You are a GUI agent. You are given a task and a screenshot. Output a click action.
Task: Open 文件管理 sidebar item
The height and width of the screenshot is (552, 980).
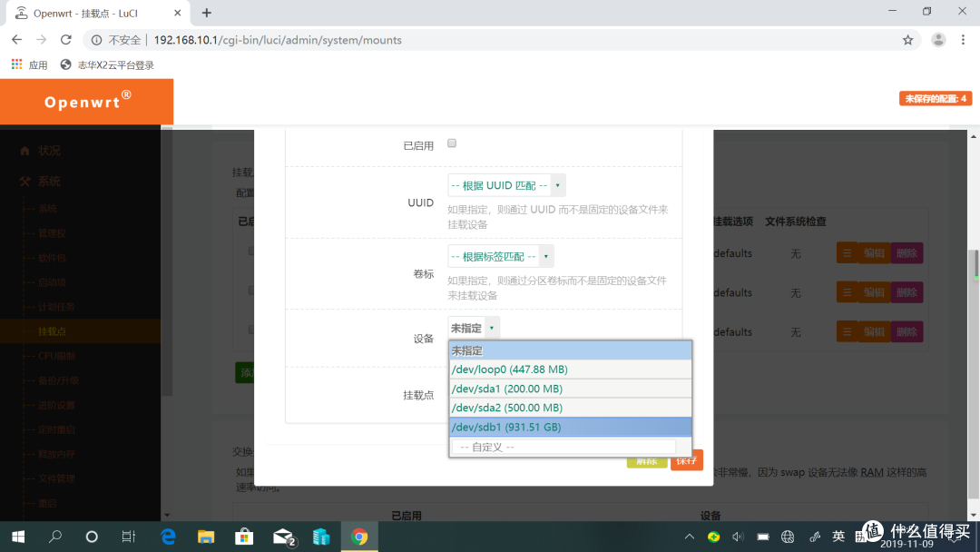(x=56, y=478)
